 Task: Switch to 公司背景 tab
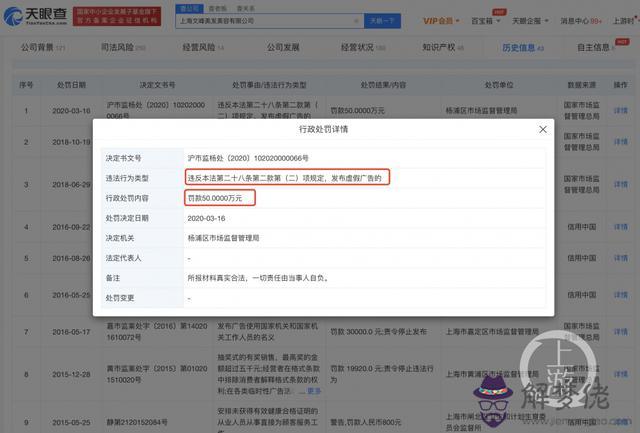[43, 48]
